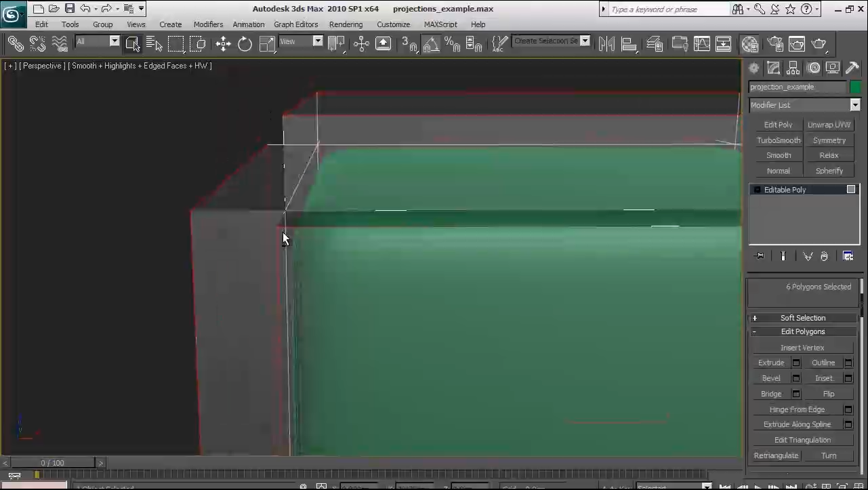Viewport: 868px width, 490px height.
Task: Click the Insert Vertex button
Action: pos(802,348)
